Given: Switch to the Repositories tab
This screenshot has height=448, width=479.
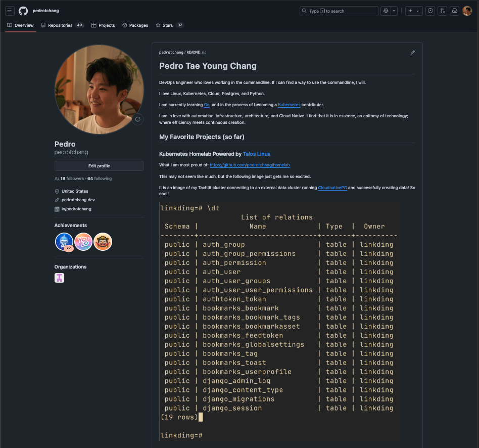Looking at the screenshot, I should tap(62, 25).
